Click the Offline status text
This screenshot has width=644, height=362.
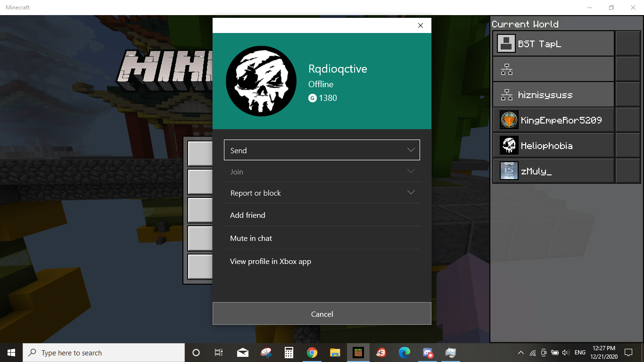[321, 84]
